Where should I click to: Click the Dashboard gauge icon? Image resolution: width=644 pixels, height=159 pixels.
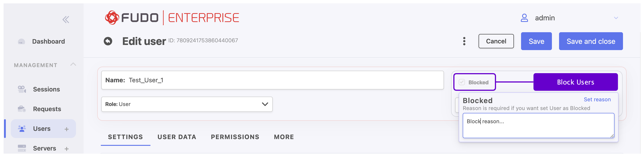point(21,42)
